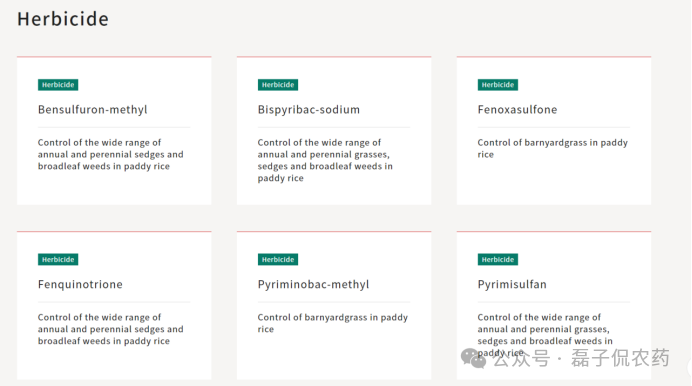692x386 pixels.
Task: Click the green Herbicide tag on Fenquinotrione card
Action: coord(58,259)
